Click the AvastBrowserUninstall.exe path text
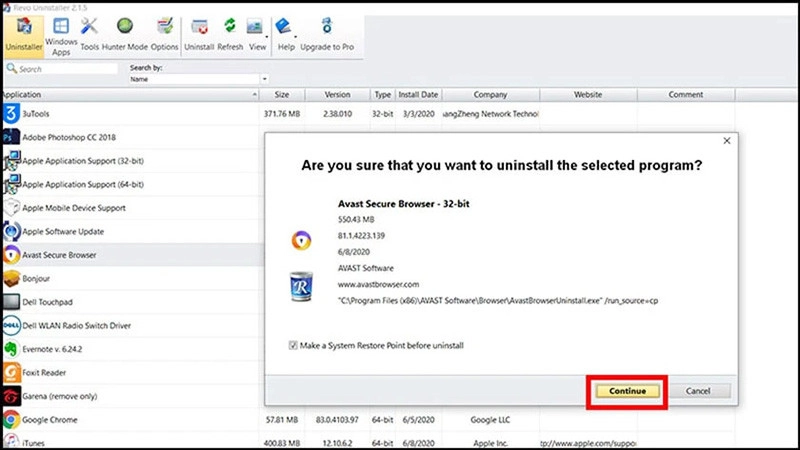The image size is (800, 450). point(498,301)
